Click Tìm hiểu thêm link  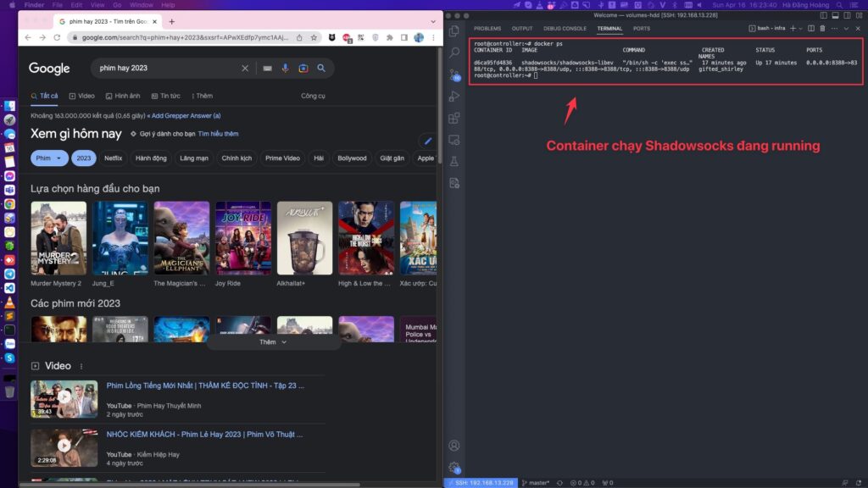click(x=218, y=134)
